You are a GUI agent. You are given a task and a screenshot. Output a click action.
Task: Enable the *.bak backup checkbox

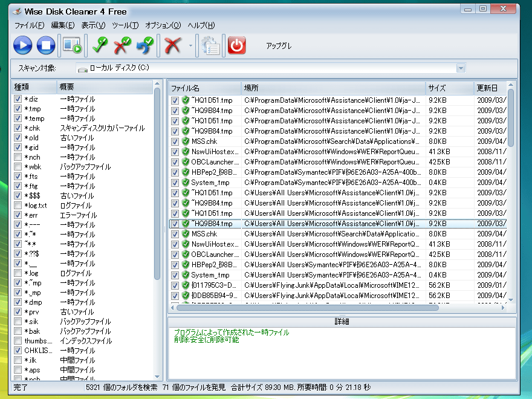(x=18, y=331)
